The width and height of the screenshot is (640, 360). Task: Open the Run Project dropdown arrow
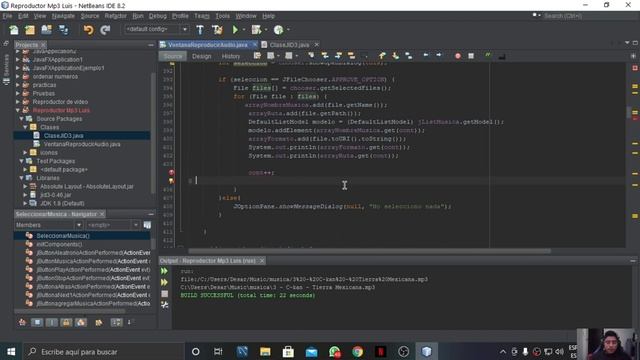click(x=244, y=30)
